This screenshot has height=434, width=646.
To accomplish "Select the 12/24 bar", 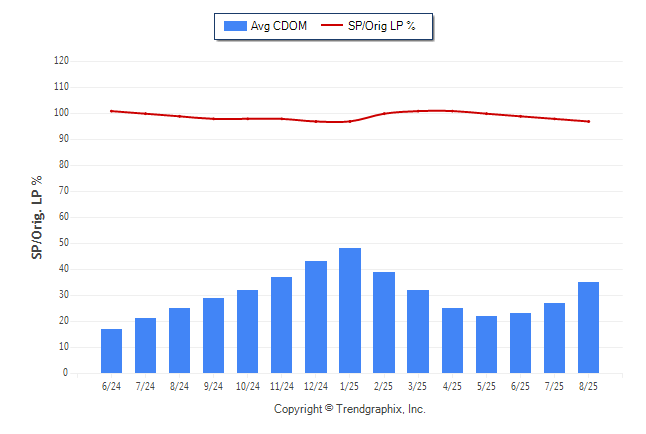I will click(x=316, y=317).
